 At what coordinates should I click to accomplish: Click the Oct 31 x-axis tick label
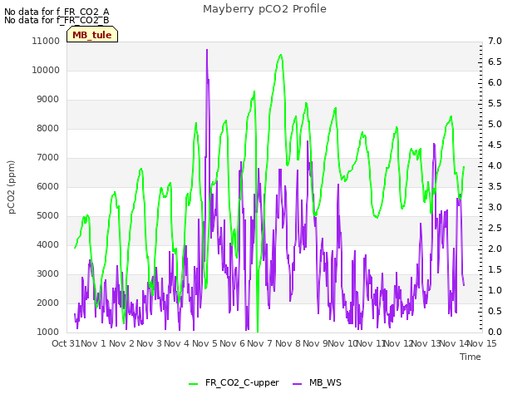pyautogui.click(x=66, y=343)
